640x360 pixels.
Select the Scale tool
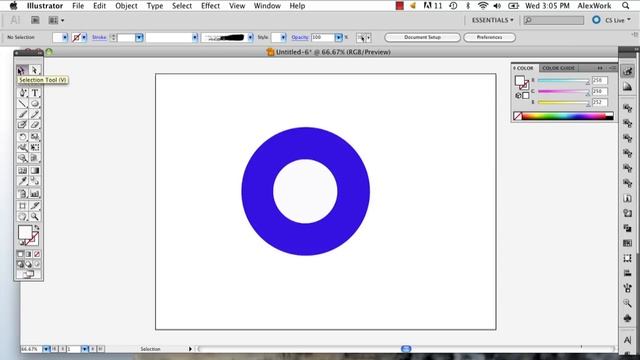click(x=35, y=137)
